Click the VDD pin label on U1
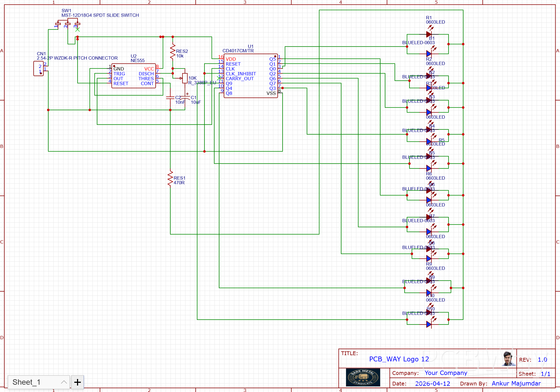The height and width of the screenshot is (392, 560). [x=231, y=59]
